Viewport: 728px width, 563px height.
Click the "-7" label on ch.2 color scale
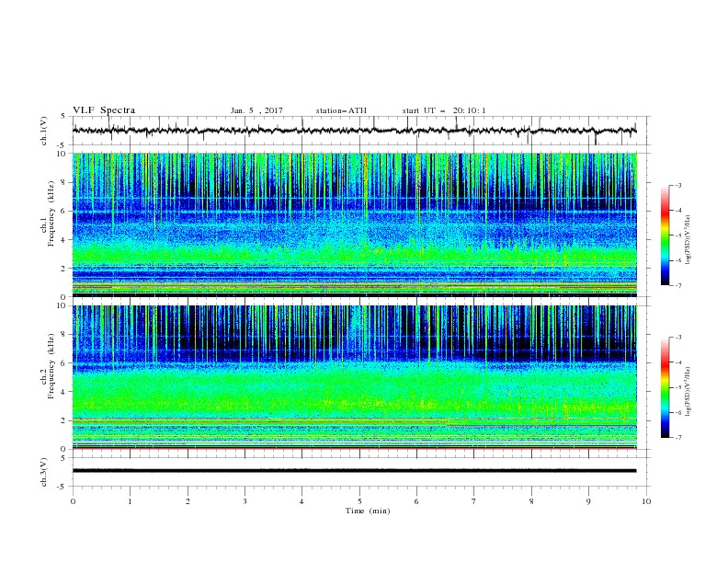pyautogui.click(x=678, y=438)
